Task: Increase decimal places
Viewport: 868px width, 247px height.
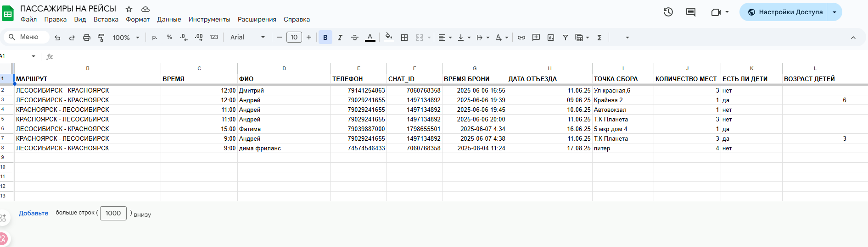Action: pyautogui.click(x=199, y=38)
